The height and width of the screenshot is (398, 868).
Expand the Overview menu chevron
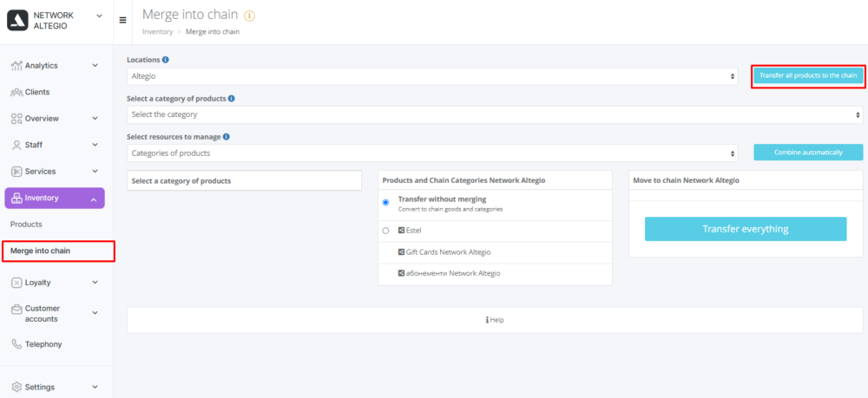95,118
